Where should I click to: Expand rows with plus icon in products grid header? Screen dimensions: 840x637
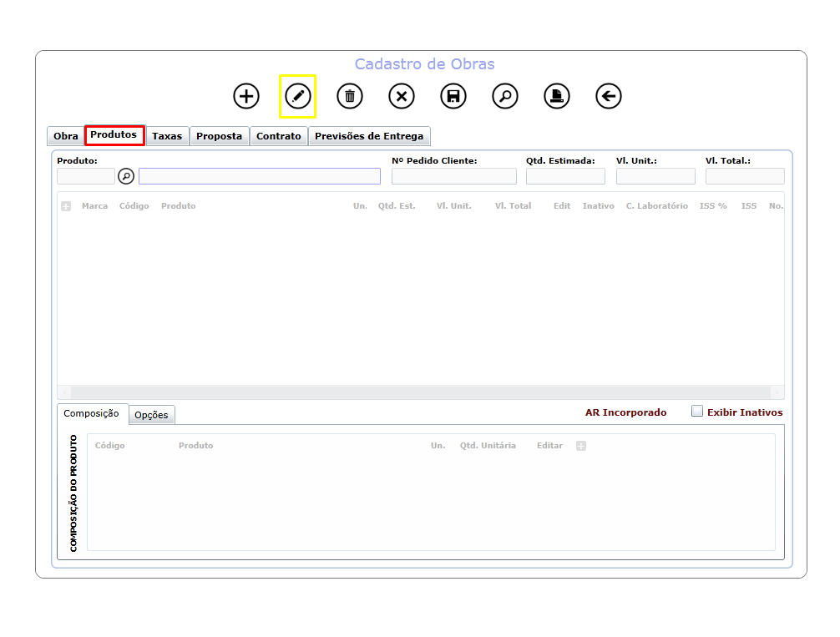click(x=66, y=206)
